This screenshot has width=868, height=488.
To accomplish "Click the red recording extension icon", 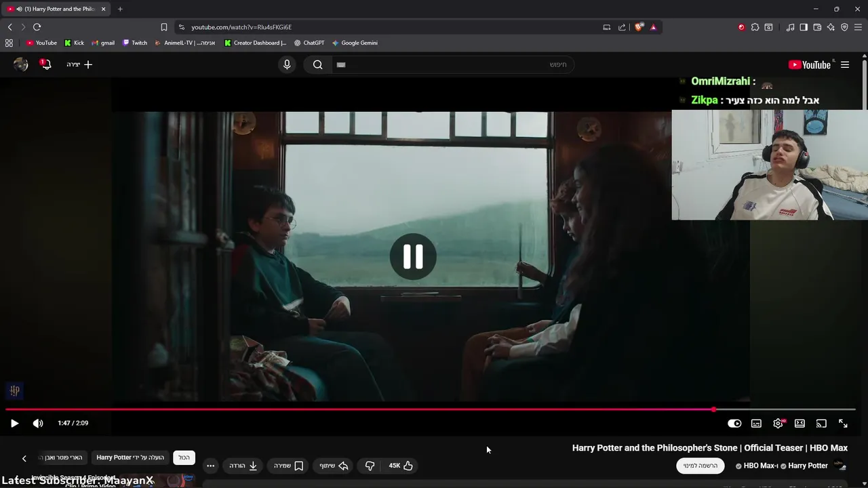I will [x=741, y=27].
